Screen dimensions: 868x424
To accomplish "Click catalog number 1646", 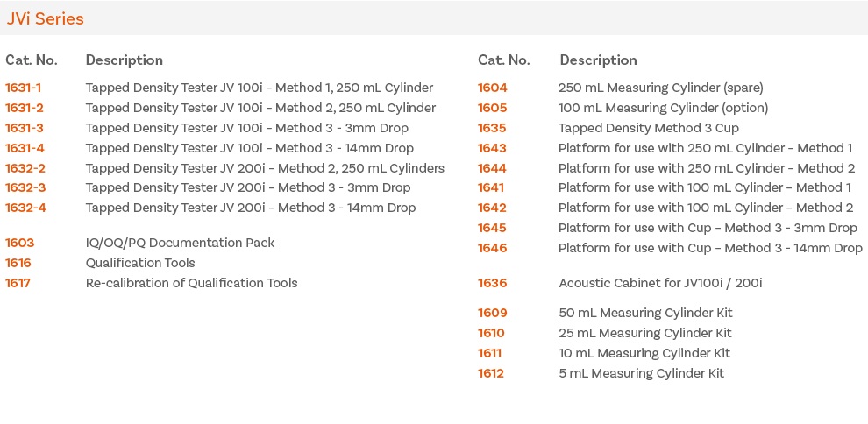I will 493,248.
